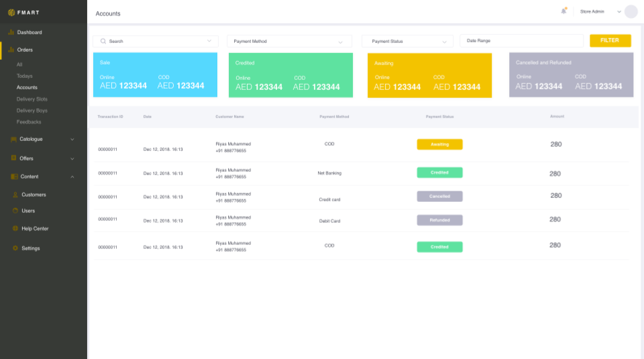Click the Help Center icon
Viewport: 644px width, 359px height.
[x=15, y=228]
